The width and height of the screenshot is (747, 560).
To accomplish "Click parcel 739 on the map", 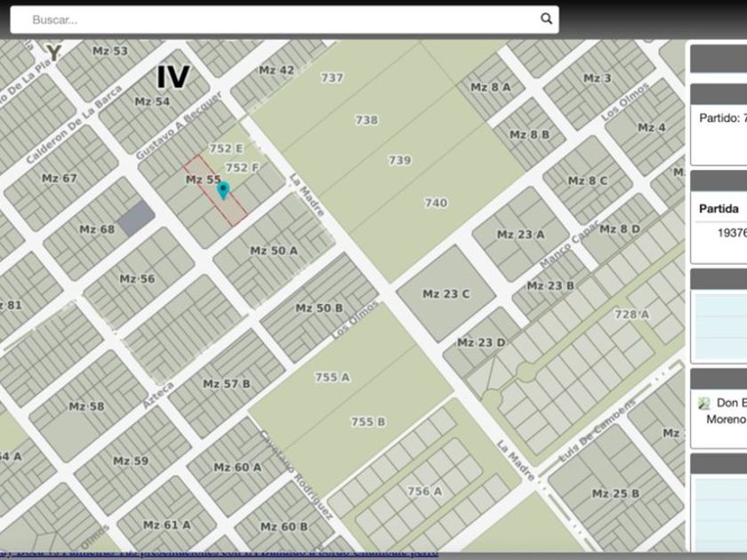I will tap(399, 161).
